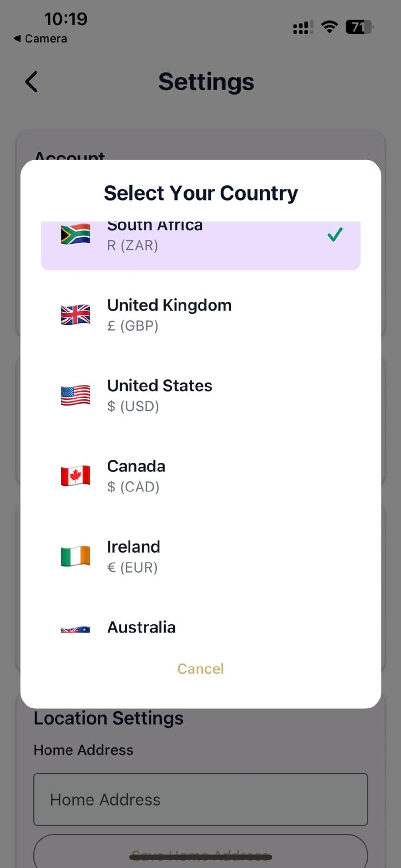The height and width of the screenshot is (868, 401).
Task: Tap the United States flag icon
Action: 76,396
